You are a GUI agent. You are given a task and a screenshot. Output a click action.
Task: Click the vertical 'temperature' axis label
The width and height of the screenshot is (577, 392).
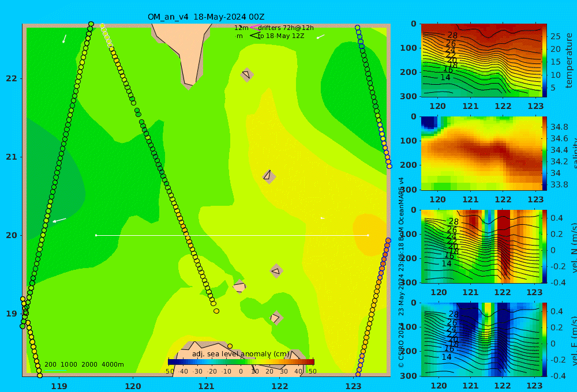(569, 61)
